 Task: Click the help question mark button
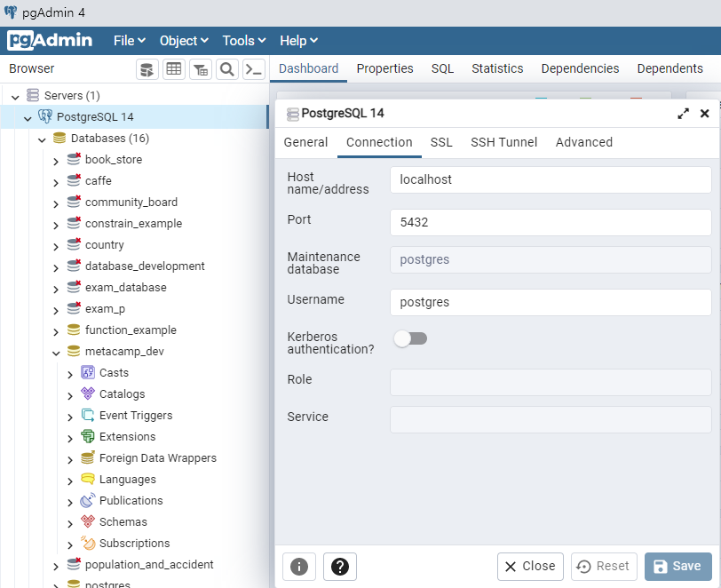tap(340, 567)
